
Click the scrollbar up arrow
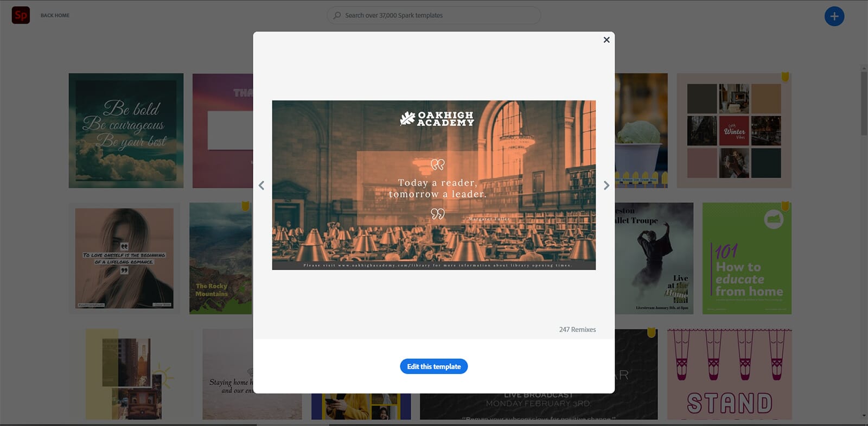(x=864, y=68)
